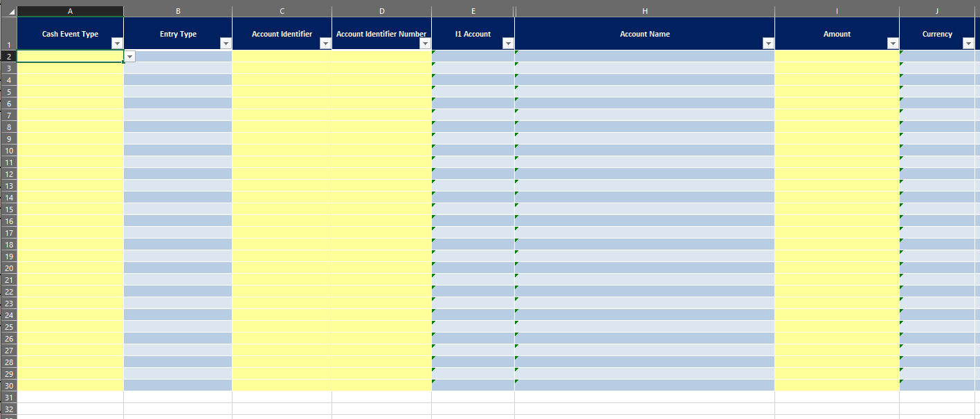Click cell A2 in Cash Event Type column
This screenshot has width=980, height=419.
70,57
